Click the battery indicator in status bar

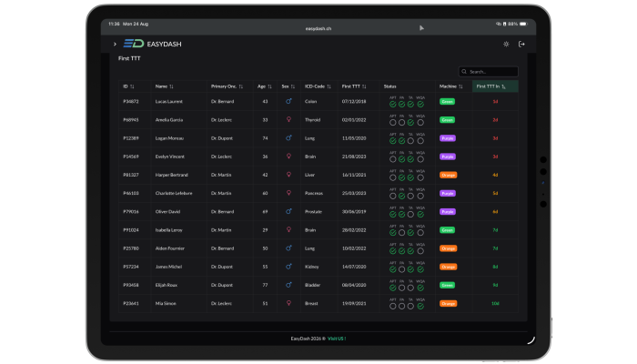point(523,24)
